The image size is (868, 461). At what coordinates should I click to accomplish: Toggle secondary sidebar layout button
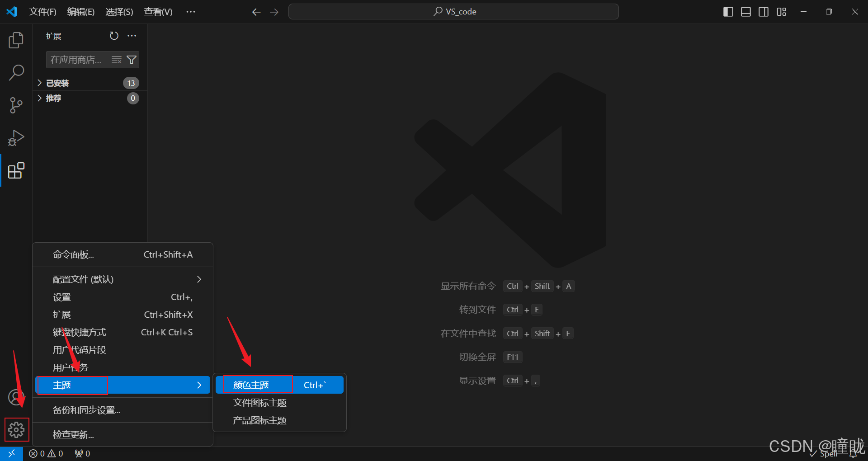click(x=764, y=12)
